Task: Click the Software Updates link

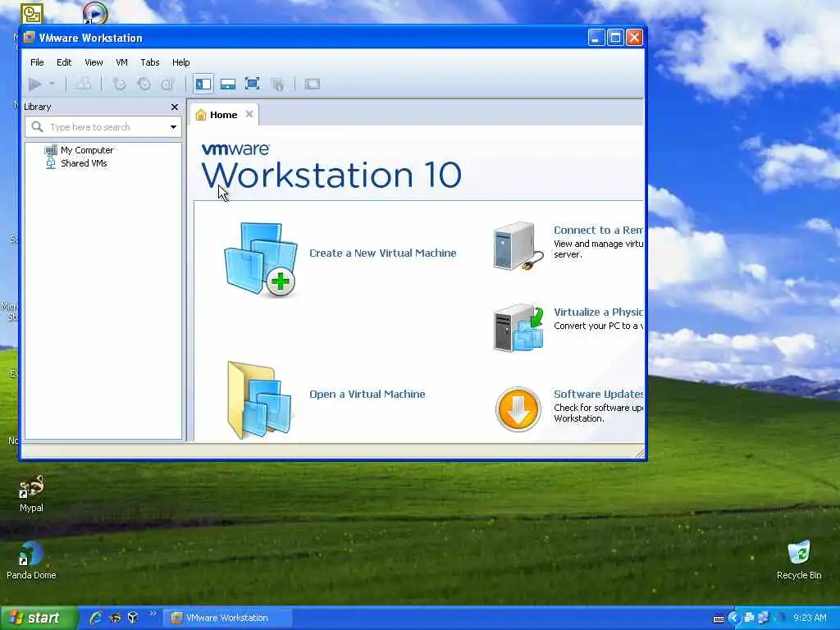Action: (x=598, y=394)
